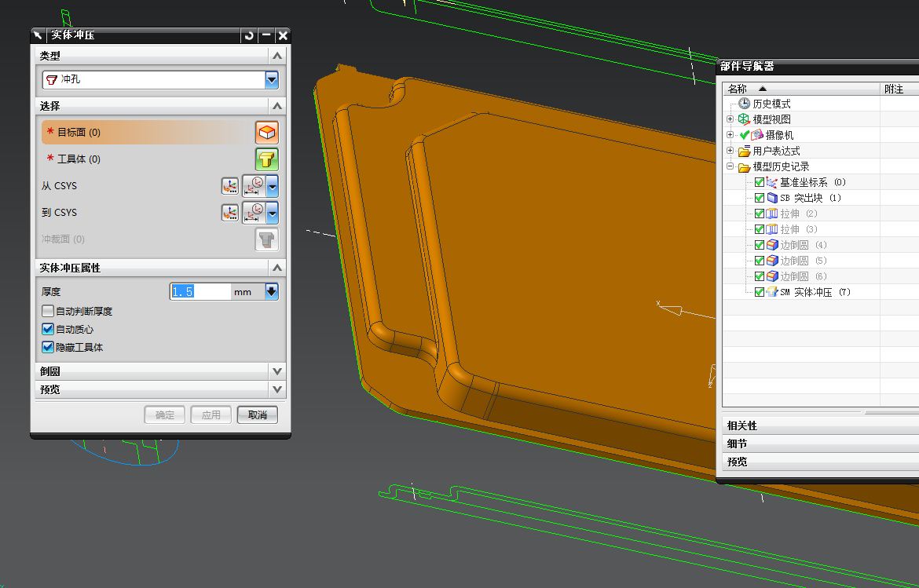The width and height of the screenshot is (919, 588).
Task: Collapse the 模型历史记录 tree node
Action: coord(730,166)
